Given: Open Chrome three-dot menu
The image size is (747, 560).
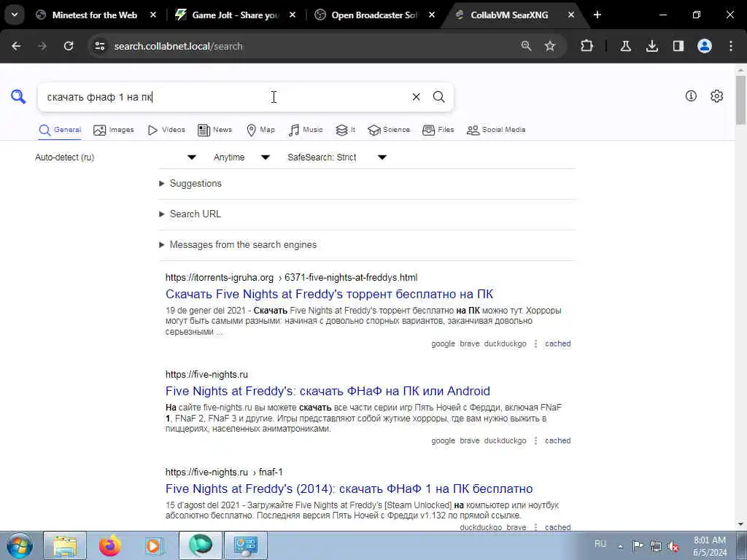Looking at the screenshot, I should tap(731, 46).
